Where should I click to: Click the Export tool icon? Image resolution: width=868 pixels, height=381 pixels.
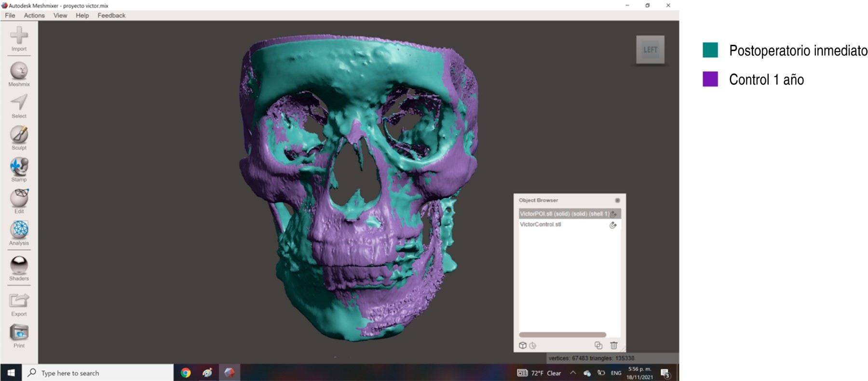coord(19,301)
